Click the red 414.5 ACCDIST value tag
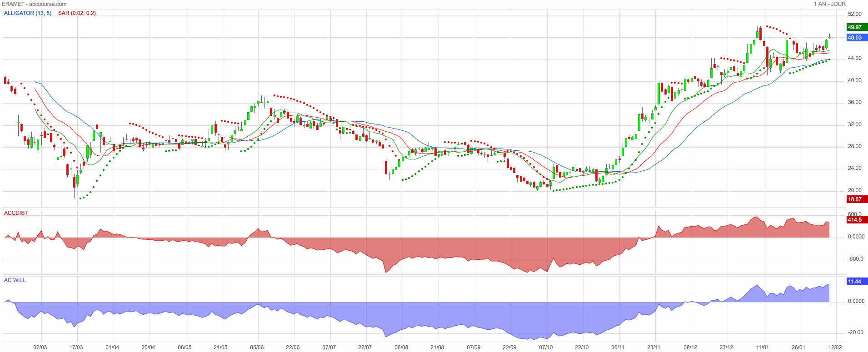 click(857, 220)
